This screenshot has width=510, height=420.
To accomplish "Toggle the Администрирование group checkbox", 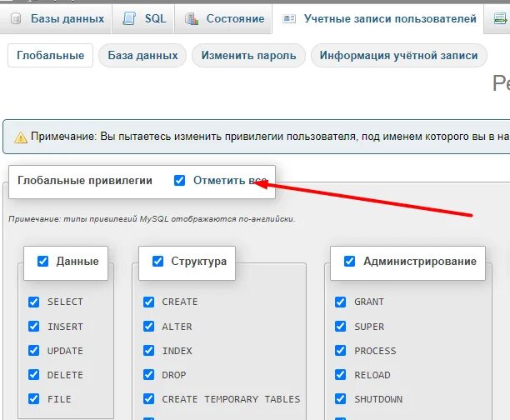I will pyautogui.click(x=349, y=261).
